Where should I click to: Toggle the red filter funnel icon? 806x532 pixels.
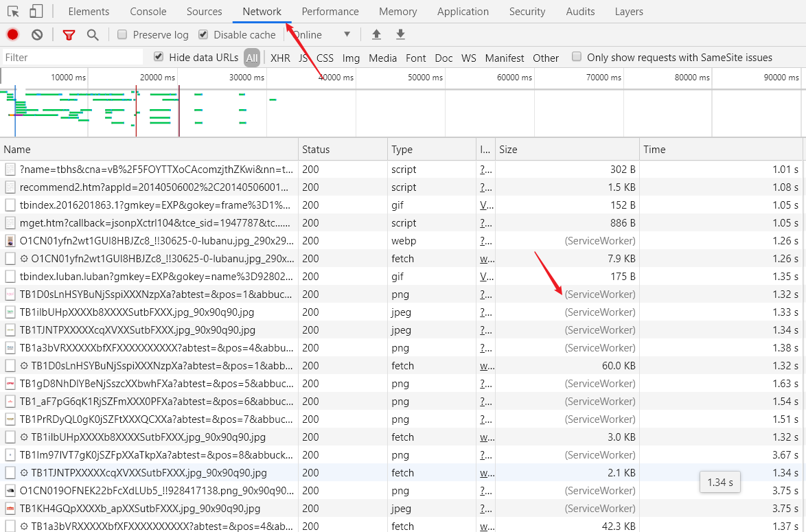click(x=69, y=35)
